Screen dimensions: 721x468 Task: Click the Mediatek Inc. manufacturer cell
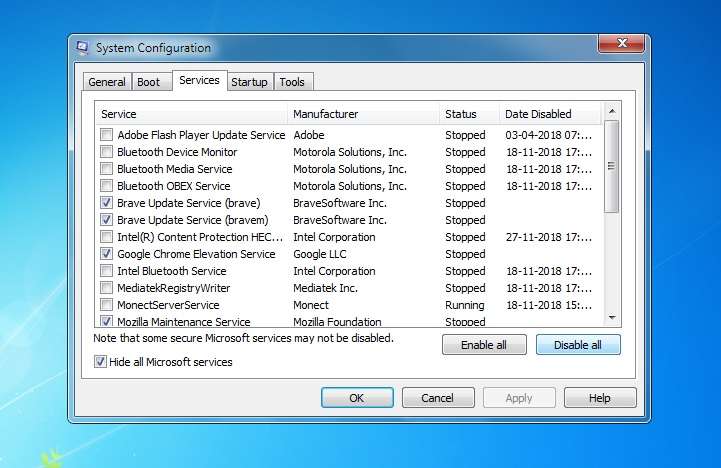pos(326,288)
